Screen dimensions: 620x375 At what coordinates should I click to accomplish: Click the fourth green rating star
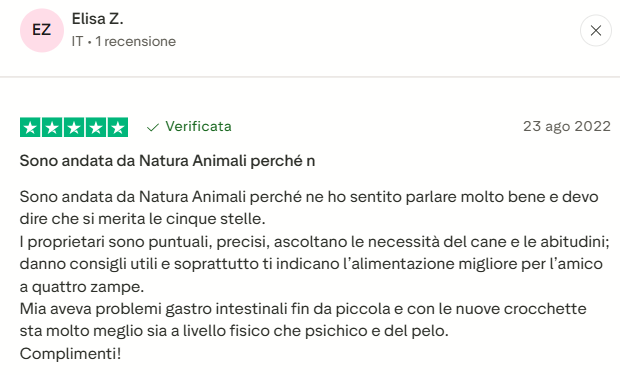(x=96, y=127)
